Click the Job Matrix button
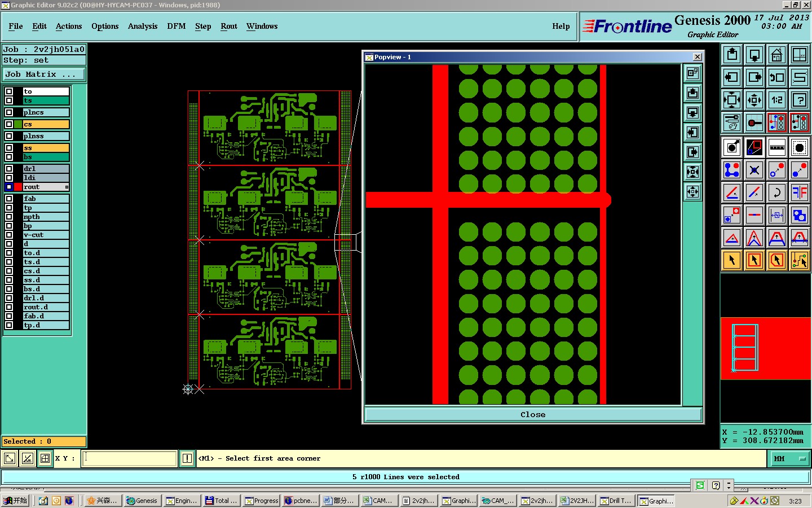This screenshot has width=812, height=508. pos(44,74)
